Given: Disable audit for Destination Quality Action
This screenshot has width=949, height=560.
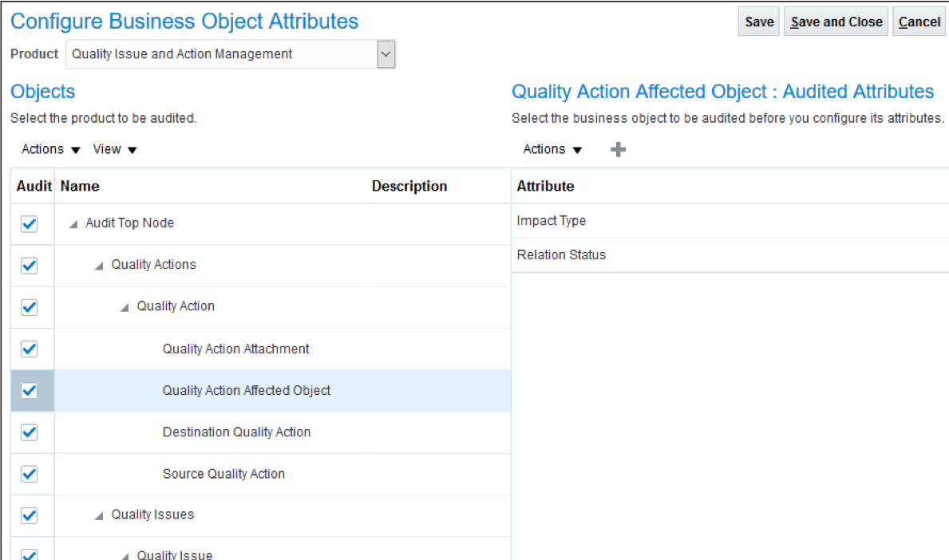Looking at the screenshot, I should point(30,432).
